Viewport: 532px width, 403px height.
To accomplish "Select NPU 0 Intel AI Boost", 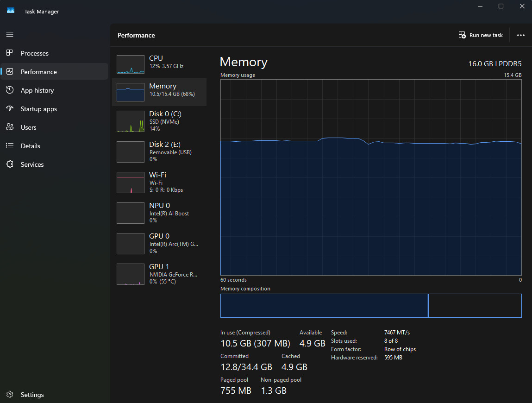I will 159,213.
